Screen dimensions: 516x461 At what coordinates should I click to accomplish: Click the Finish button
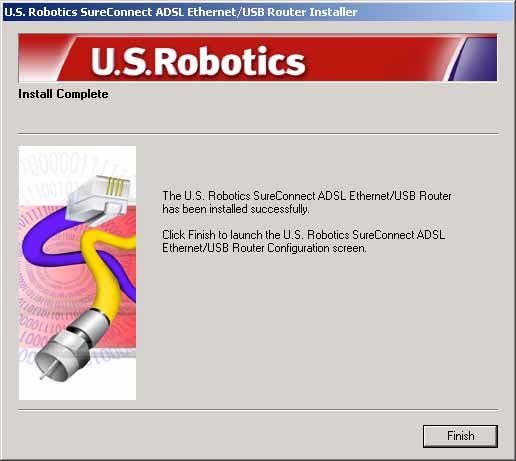click(x=460, y=436)
